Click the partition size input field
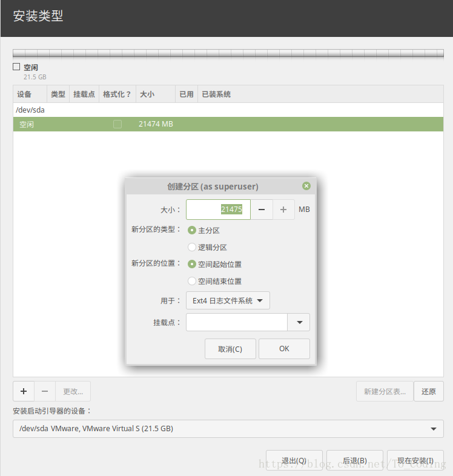453x476 pixels. (218, 210)
